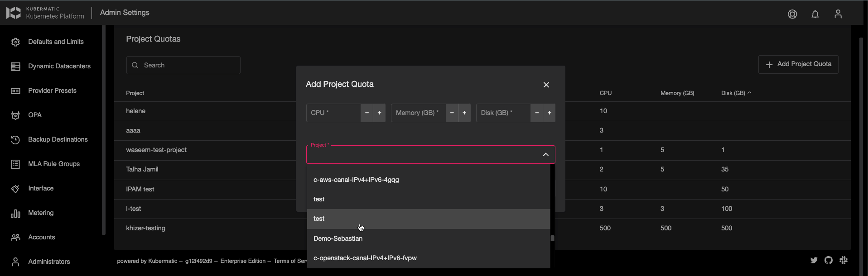This screenshot has height=276, width=868.
Task: Decrease the Memory (GB) value
Action: pyautogui.click(x=452, y=113)
